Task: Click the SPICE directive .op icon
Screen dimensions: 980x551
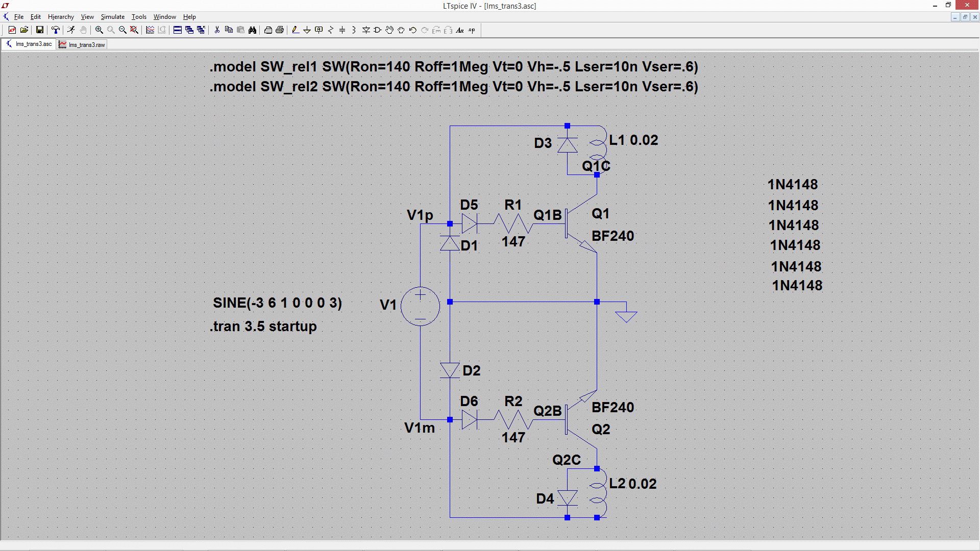Action: (472, 30)
